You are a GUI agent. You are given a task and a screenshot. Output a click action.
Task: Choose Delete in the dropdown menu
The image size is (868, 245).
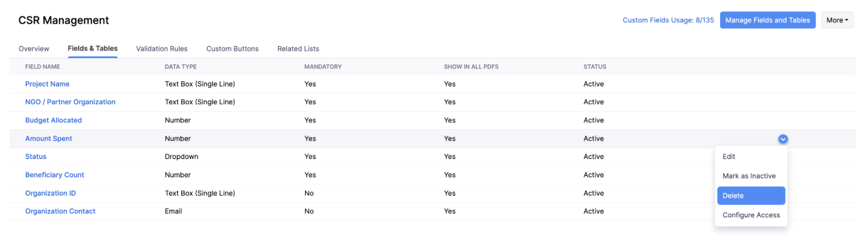click(x=751, y=196)
